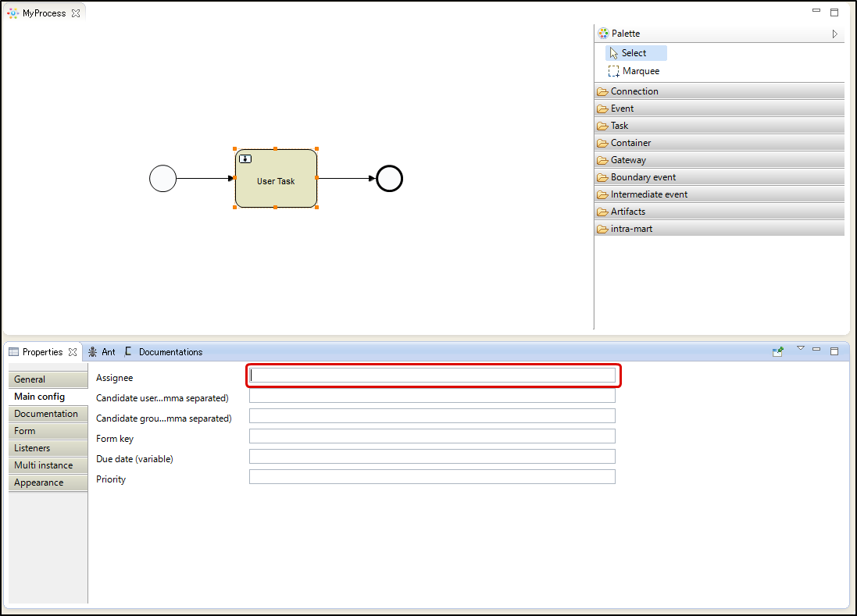The image size is (857, 616).
Task: Open the Listeners properties section
Action: coord(48,448)
